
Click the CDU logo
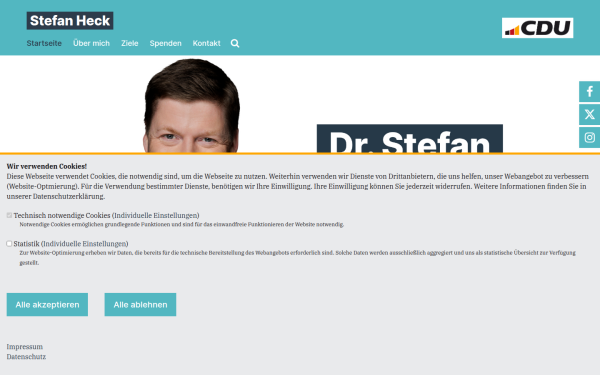click(x=537, y=28)
